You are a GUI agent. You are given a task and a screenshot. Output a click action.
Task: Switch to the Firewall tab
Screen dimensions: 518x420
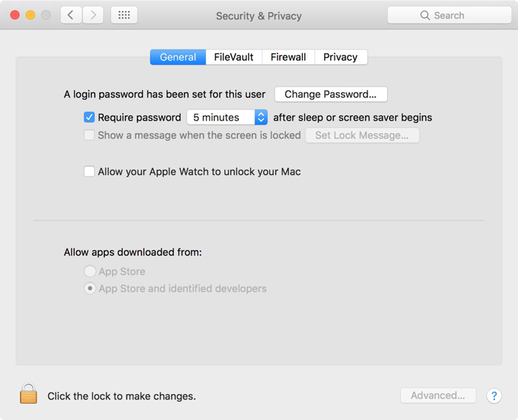click(288, 57)
